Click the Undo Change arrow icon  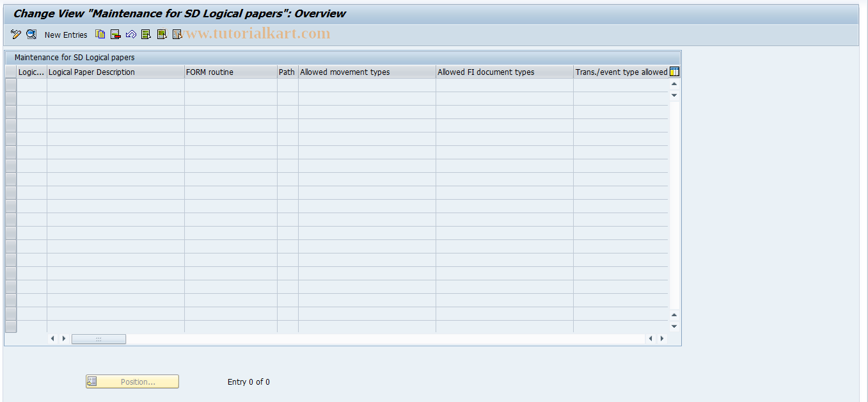pos(131,35)
